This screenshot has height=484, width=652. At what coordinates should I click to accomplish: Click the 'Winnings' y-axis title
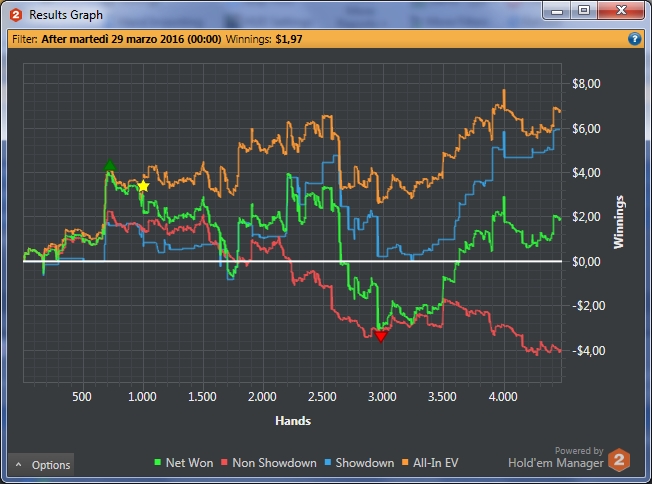619,222
